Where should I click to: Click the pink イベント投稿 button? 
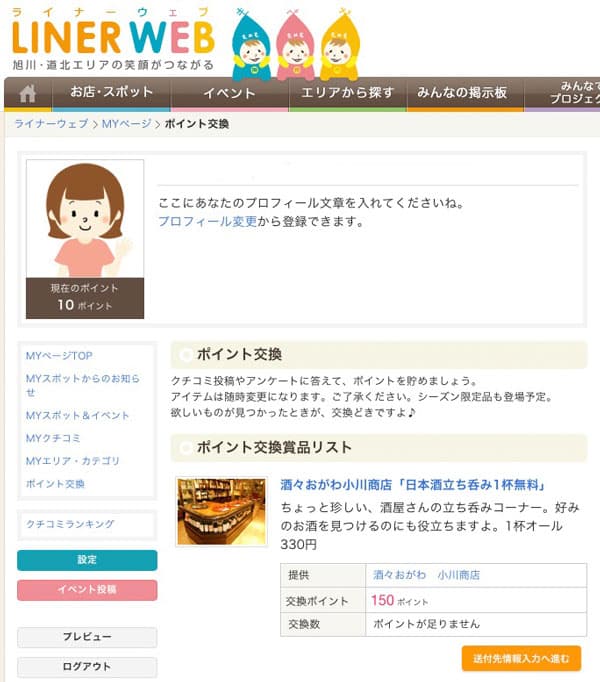87,590
